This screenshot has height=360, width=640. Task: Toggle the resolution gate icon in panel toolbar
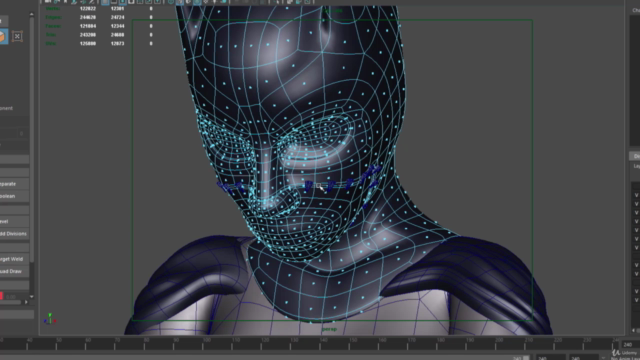(x=122, y=2)
